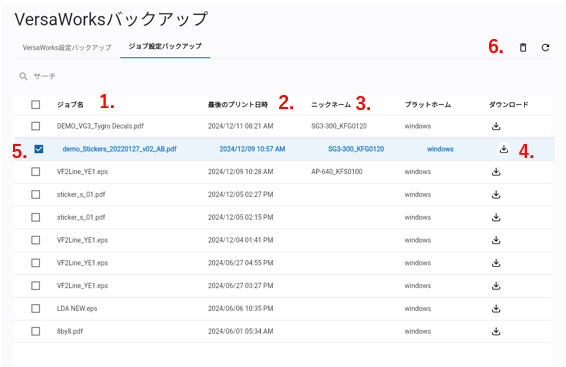Image resolution: width=566 pixels, height=367 pixels.
Task: Download the selected demo_Stickers job backup
Action: pos(504,149)
